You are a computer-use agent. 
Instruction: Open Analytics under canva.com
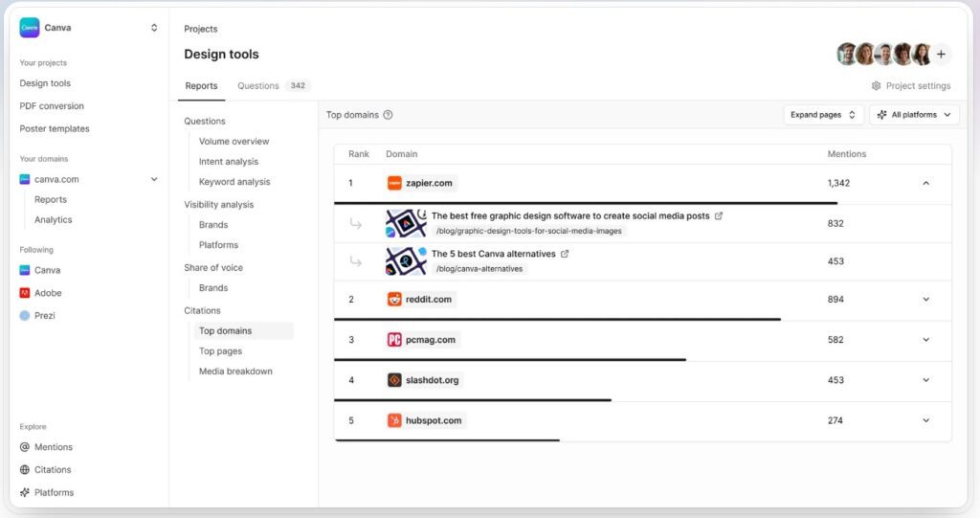[54, 219]
